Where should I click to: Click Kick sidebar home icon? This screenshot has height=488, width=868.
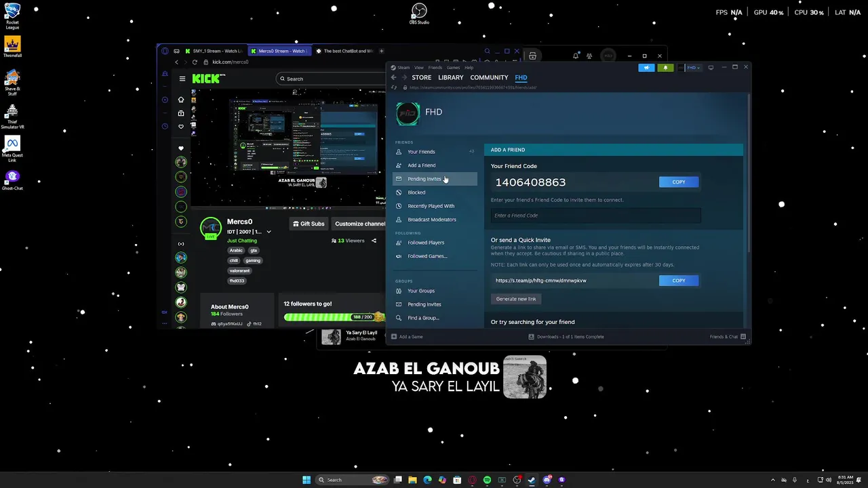point(181,100)
